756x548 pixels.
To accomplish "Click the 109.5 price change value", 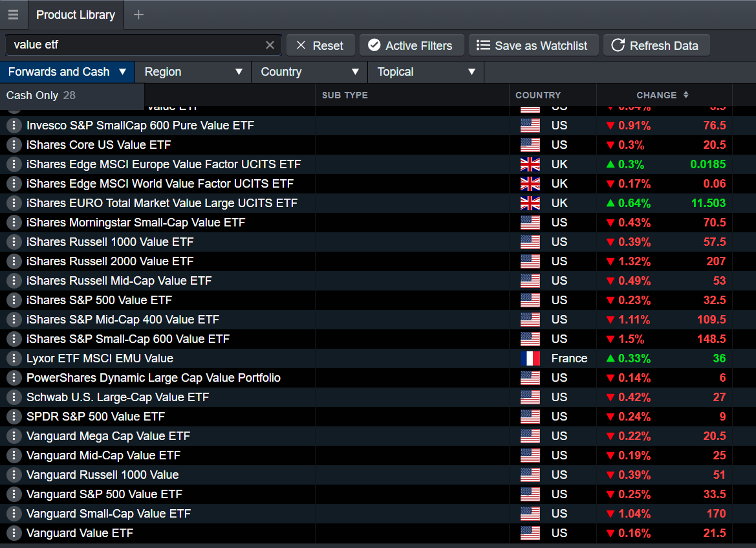I will 711,320.
